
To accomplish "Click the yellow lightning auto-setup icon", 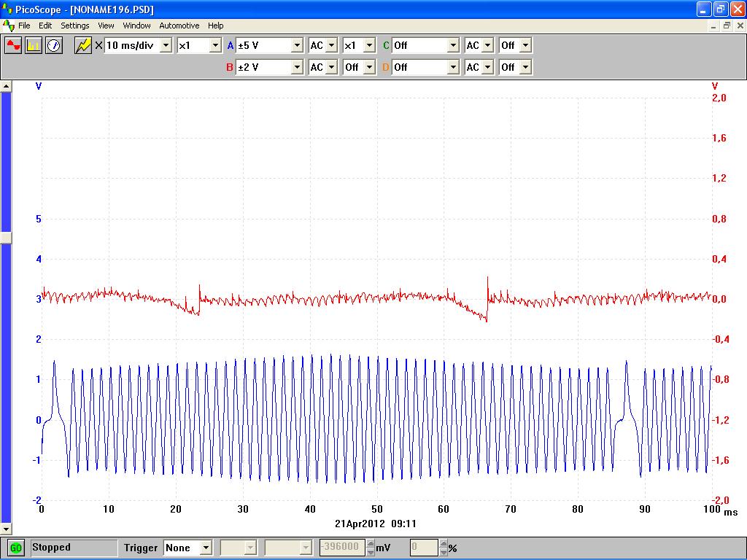I will tap(83, 45).
